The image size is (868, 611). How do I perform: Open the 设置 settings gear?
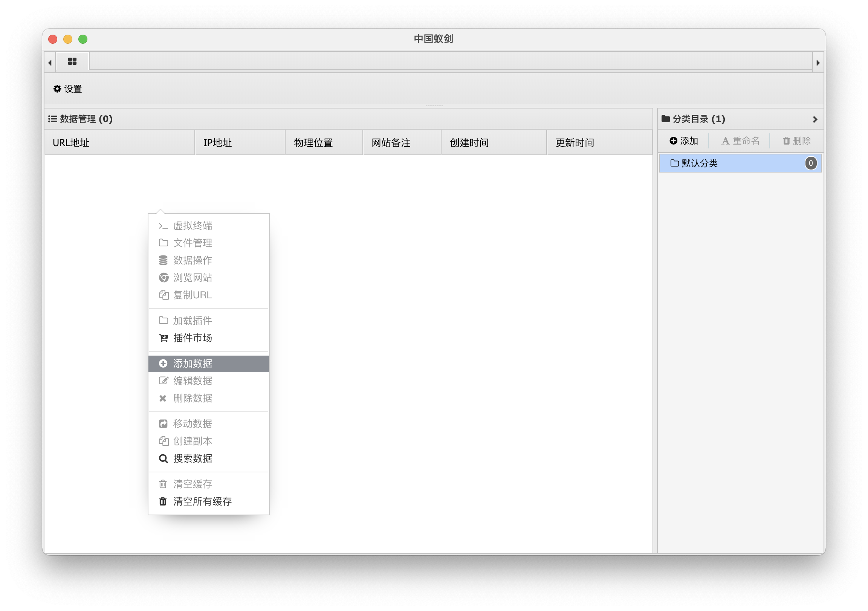[68, 89]
